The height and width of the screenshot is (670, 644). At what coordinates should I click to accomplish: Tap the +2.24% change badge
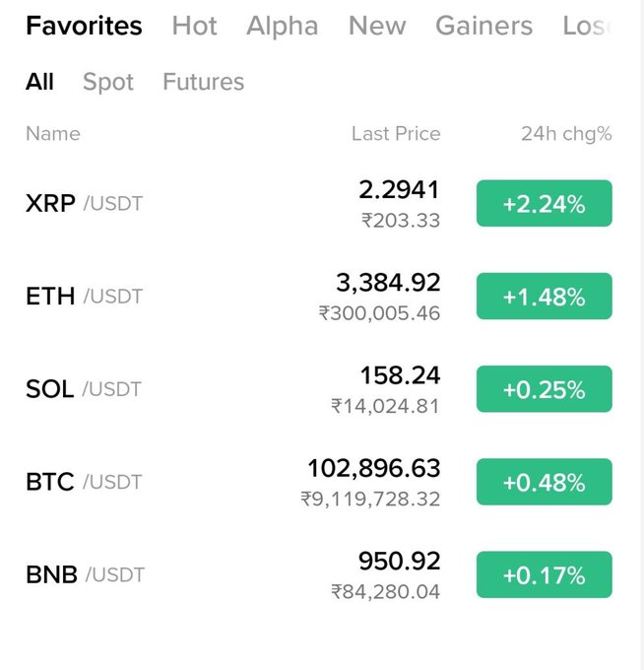544,204
